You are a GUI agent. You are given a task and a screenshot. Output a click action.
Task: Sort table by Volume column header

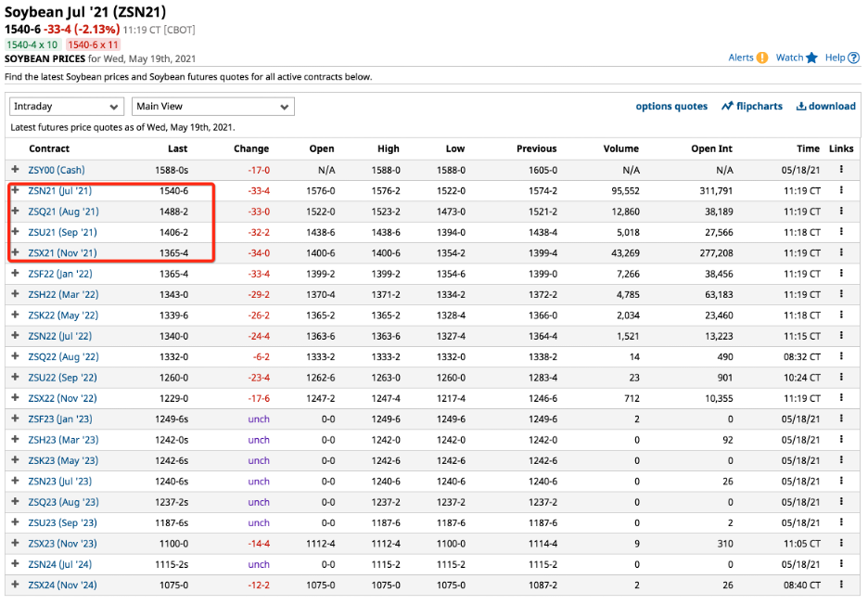click(621, 148)
